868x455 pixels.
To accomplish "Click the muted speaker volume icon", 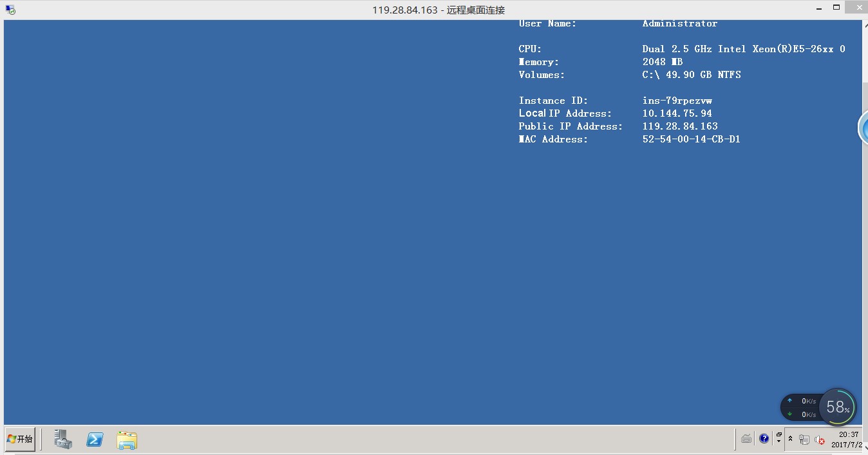I will click(820, 440).
